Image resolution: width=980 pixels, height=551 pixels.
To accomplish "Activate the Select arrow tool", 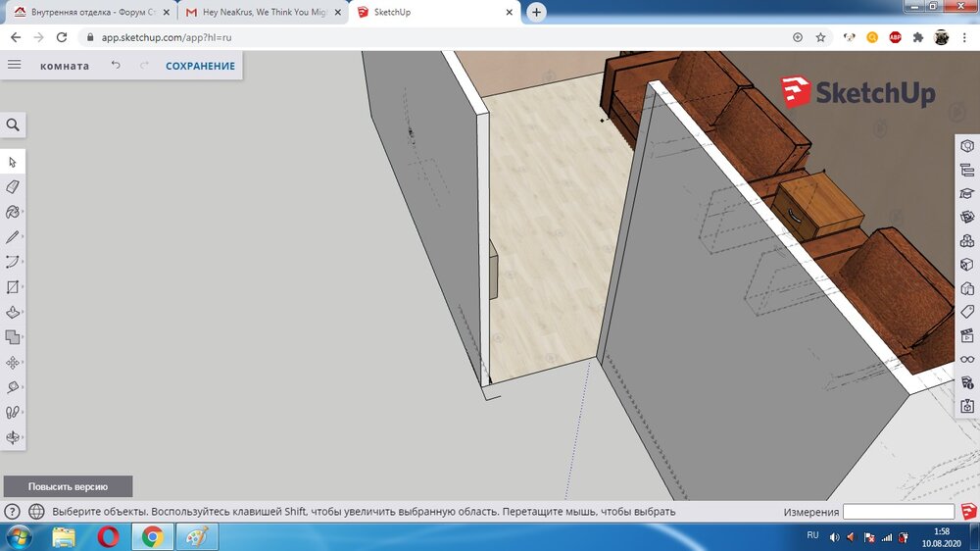I will coord(13,163).
